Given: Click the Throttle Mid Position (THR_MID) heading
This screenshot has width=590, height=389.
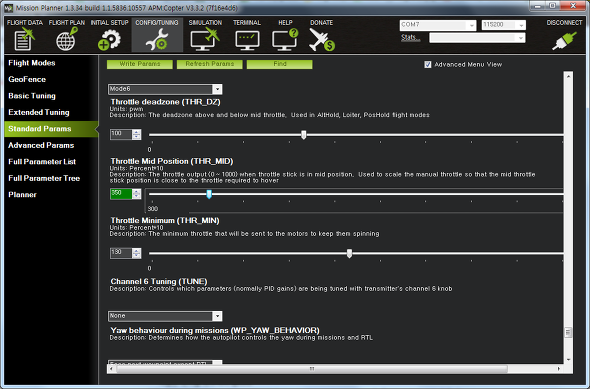Looking at the screenshot, I should (x=172, y=161).
